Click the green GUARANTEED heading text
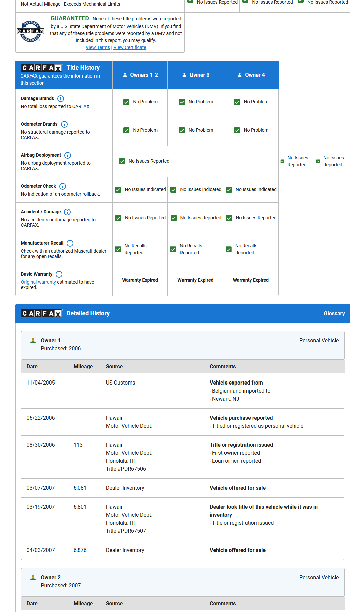 70,18
